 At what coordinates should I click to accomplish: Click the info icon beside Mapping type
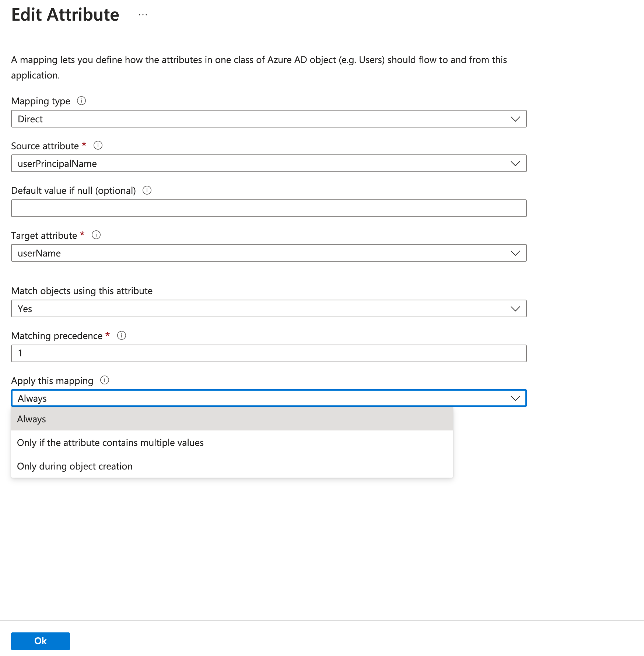[81, 101]
